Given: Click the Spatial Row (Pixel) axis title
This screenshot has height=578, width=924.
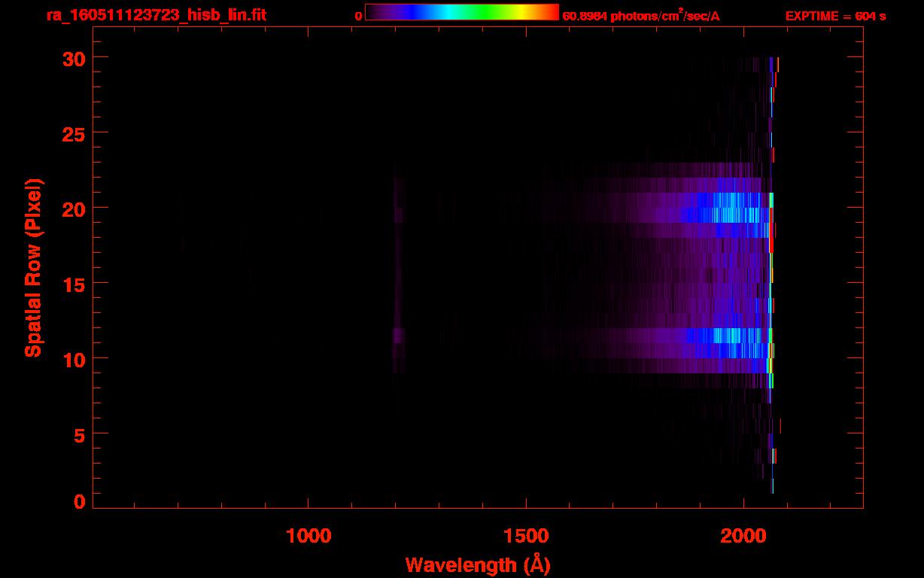Looking at the screenshot, I should coord(33,268).
